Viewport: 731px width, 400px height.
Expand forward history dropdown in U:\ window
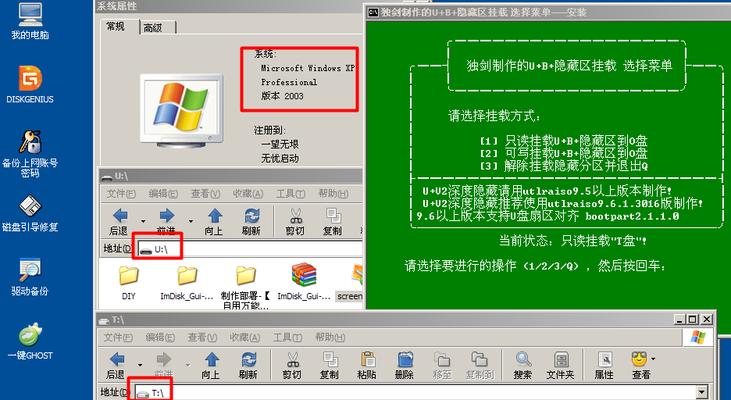[191, 221]
